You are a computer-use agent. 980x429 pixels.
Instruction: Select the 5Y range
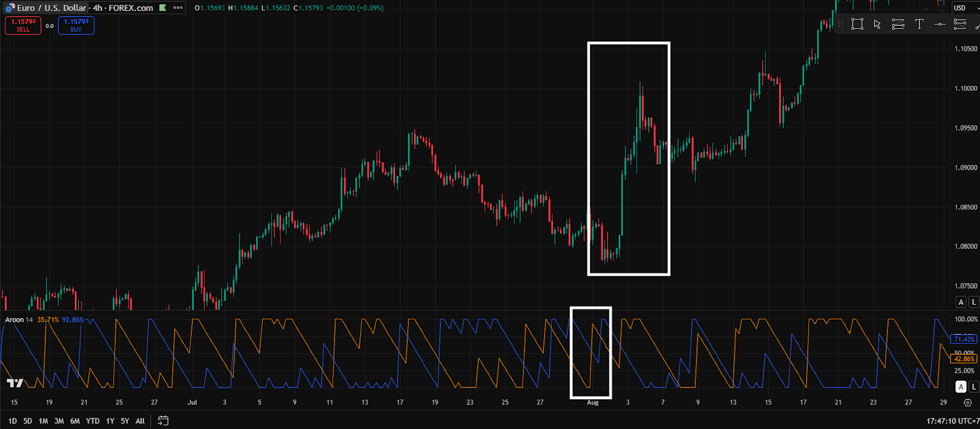(x=125, y=421)
